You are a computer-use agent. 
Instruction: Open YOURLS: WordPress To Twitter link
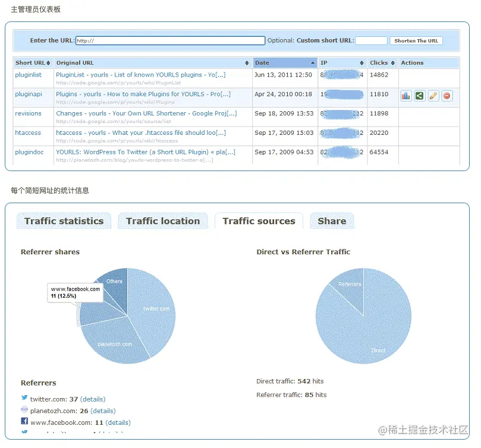point(146,152)
